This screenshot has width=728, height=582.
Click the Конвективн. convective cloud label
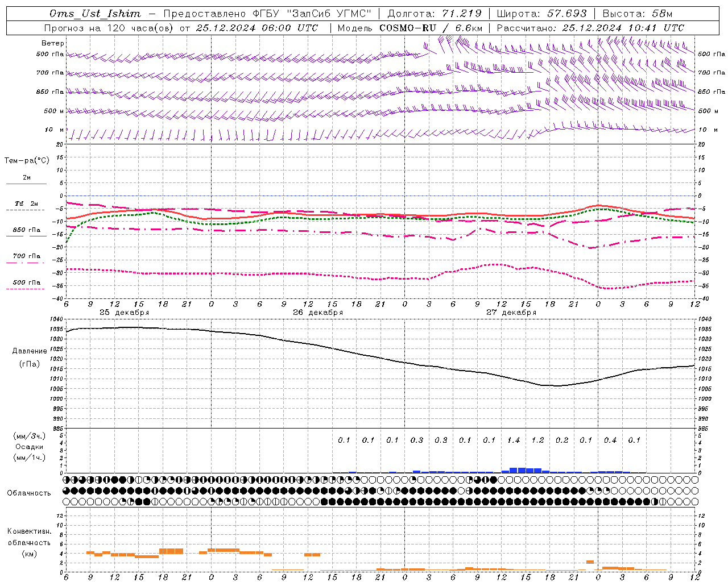[29, 531]
